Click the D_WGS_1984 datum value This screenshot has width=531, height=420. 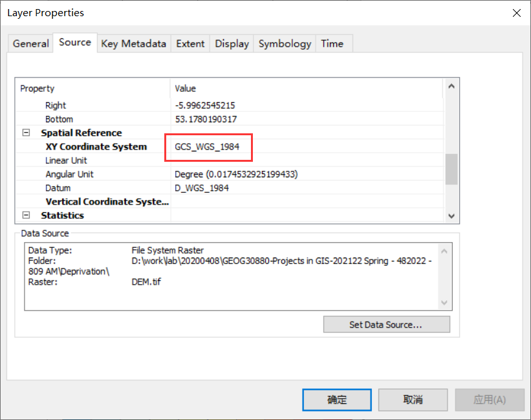[x=202, y=188]
